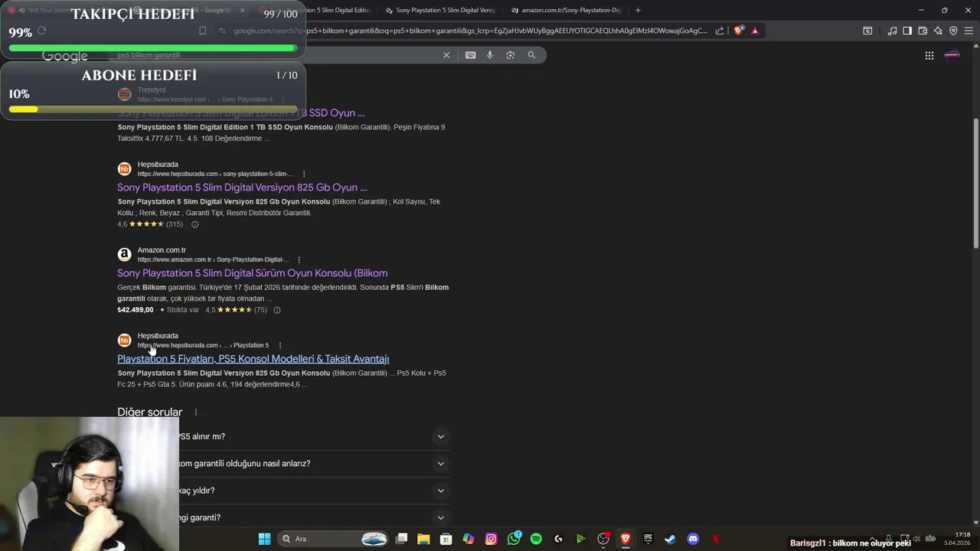This screenshot has width=980, height=551.
Task: Click the browser address bar URL
Action: tap(470, 31)
